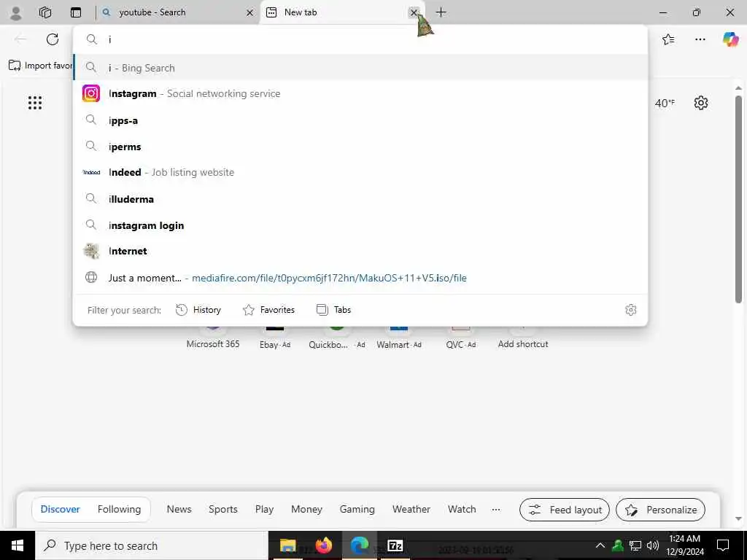
Task: Close the New tab tab
Action: click(414, 12)
